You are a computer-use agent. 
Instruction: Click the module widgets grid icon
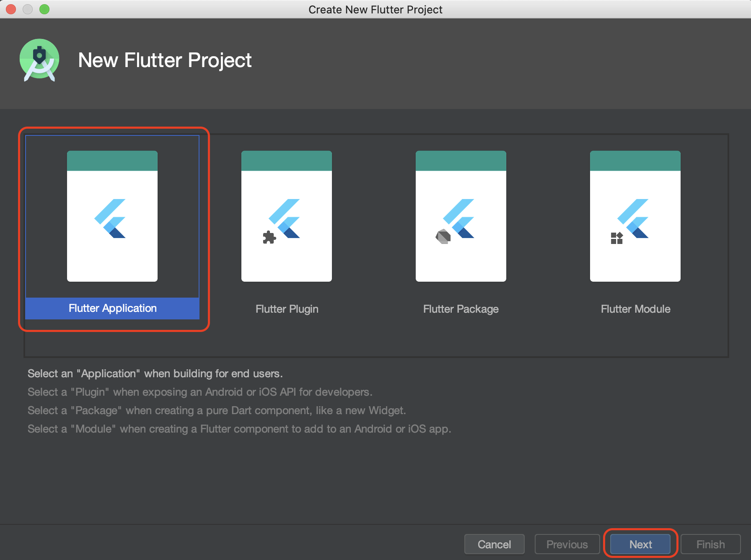point(617,238)
